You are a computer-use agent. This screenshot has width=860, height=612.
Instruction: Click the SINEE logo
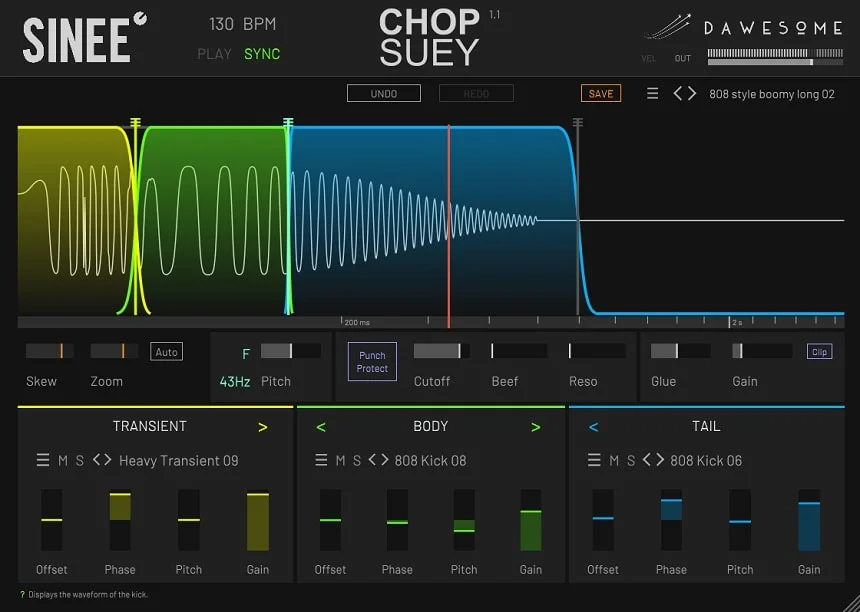click(x=85, y=37)
